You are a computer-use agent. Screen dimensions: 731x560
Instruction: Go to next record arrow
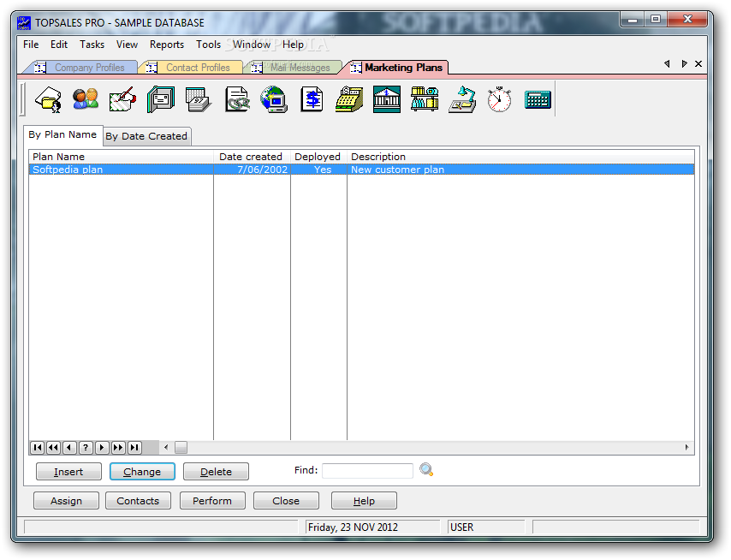(102, 448)
